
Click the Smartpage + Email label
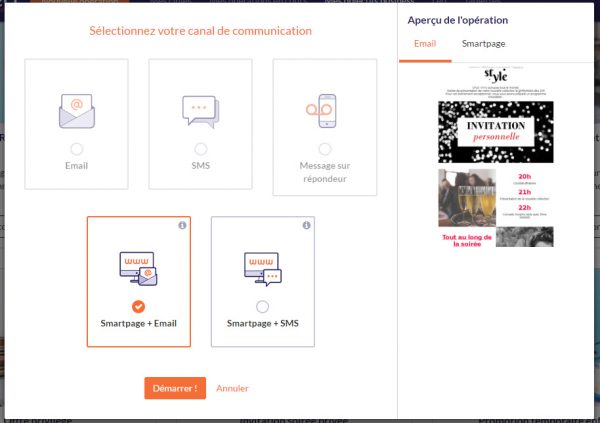(x=139, y=323)
